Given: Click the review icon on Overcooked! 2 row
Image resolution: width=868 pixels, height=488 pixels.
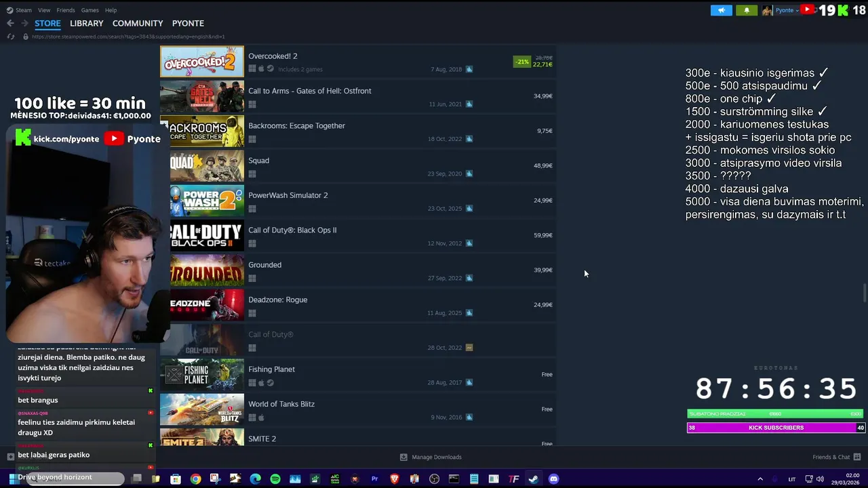Looking at the screenshot, I should tap(469, 69).
